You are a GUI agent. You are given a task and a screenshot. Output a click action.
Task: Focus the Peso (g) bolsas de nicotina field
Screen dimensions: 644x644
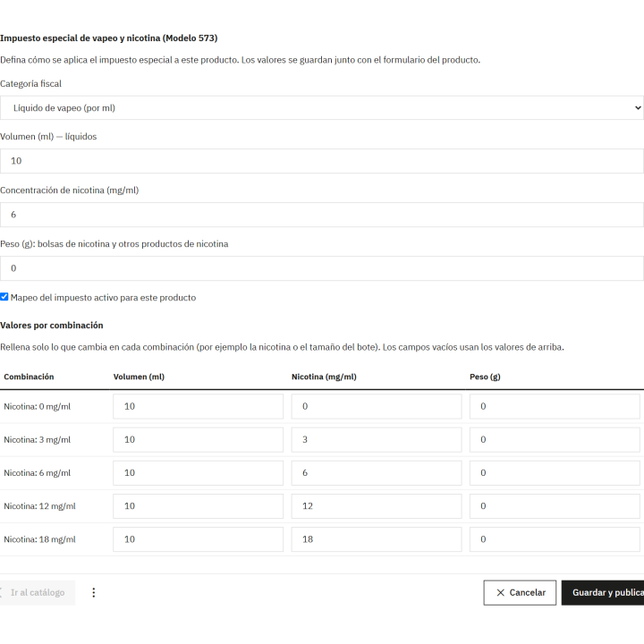pyautogui.click(x=322, y=268)
